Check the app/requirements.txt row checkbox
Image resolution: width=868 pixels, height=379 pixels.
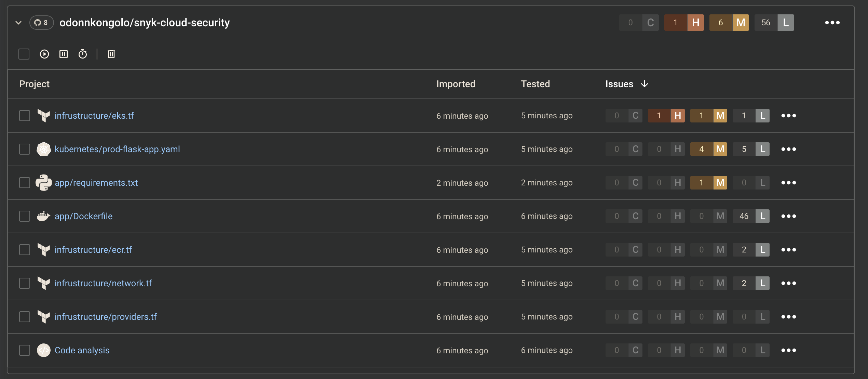coord(25,183)
